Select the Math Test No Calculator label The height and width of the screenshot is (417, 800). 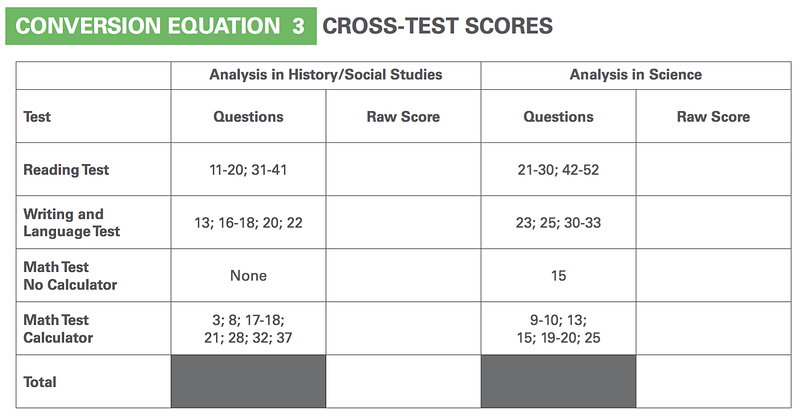point(70,276)
